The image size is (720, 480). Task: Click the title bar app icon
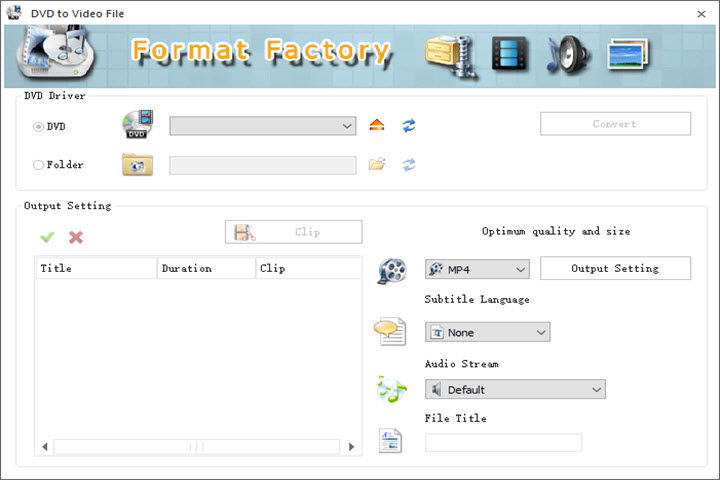coord(14,13)
